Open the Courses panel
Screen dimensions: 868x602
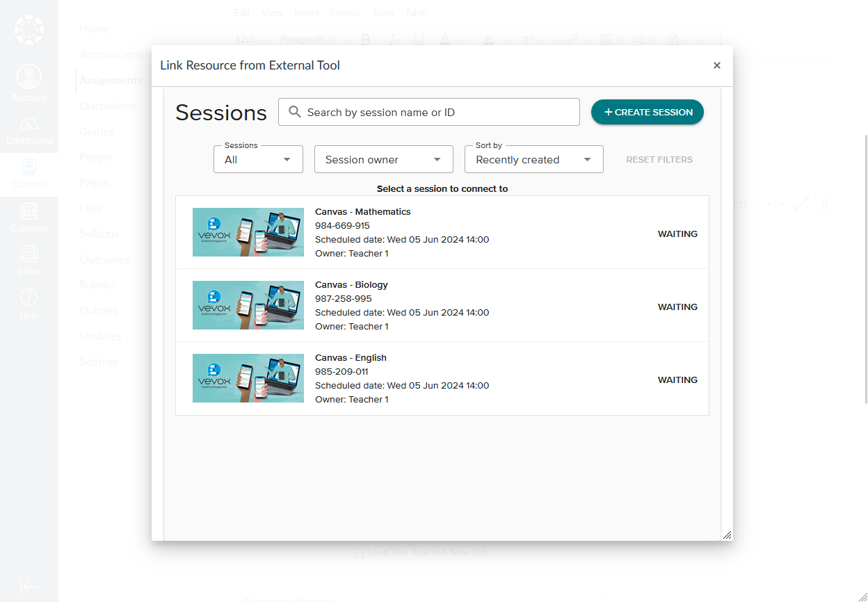tap(29, 174)
